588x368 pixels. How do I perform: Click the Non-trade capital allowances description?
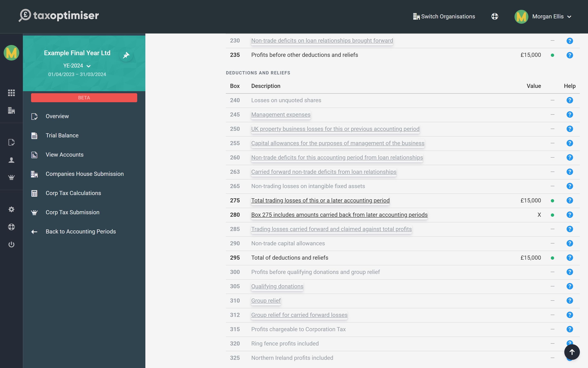288,243
